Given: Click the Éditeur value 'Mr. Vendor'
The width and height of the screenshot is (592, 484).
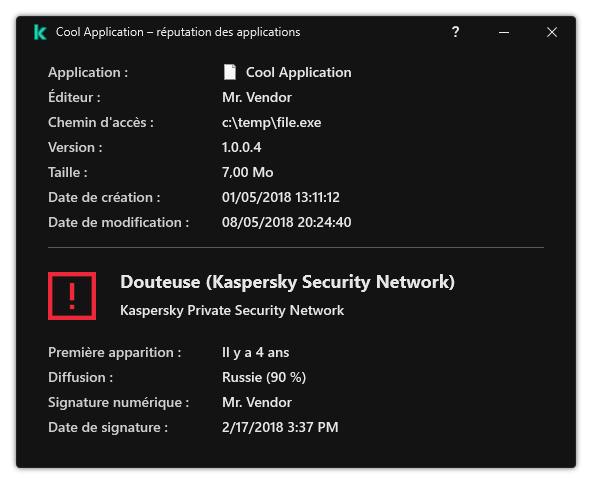Looking at the screenshot, I should point(257,97).
